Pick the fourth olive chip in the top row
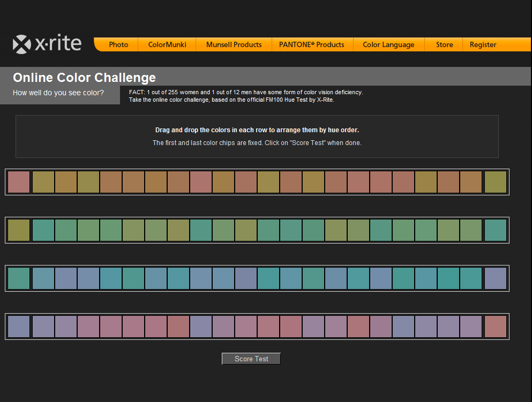The width and height of the screenshot is (532, 402). pyautogui.click(x=88, y=182)
